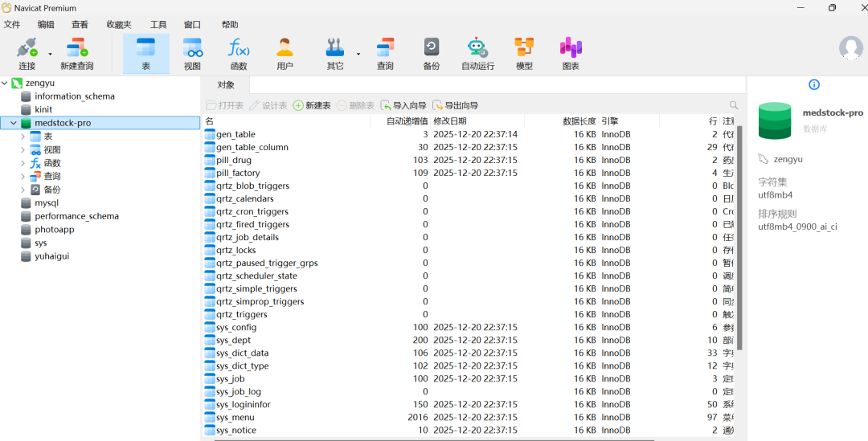
Task: Click the vertical scrollbar of table list
Action: (739, 238)
